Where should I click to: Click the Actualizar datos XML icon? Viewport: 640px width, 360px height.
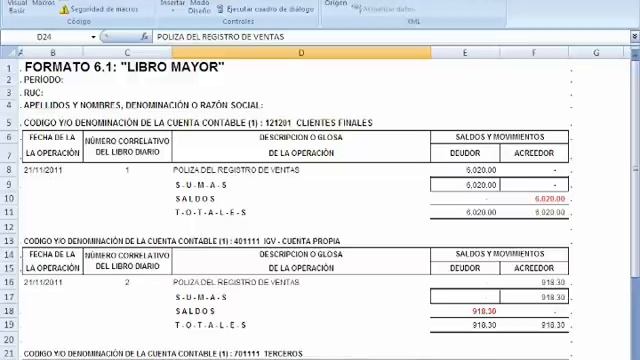tap(357, 8)
